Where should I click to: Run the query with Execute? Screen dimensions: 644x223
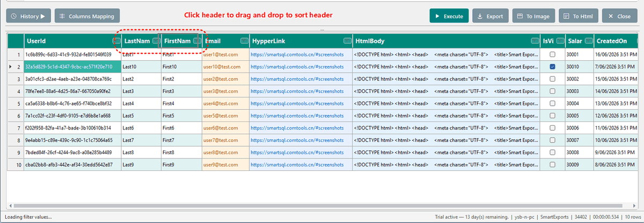(x=449, y=16)
